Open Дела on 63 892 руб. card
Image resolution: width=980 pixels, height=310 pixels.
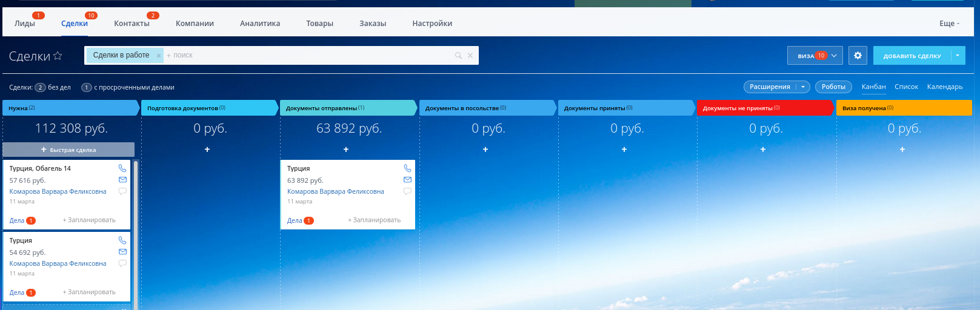tap(300, 220)
